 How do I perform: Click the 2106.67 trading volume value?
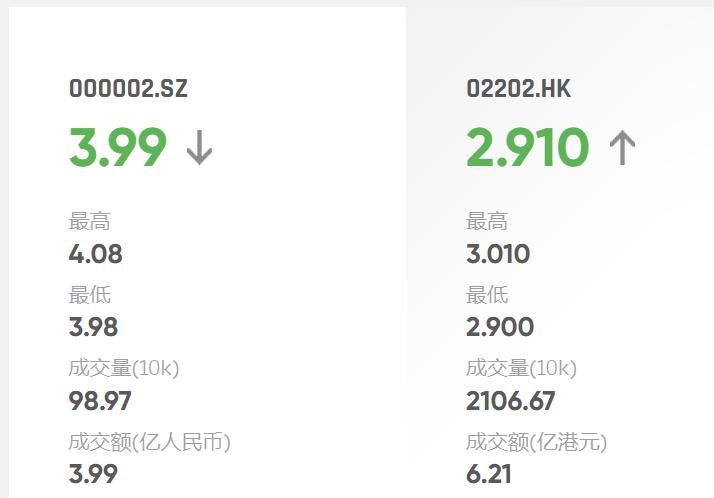point(510,401)
